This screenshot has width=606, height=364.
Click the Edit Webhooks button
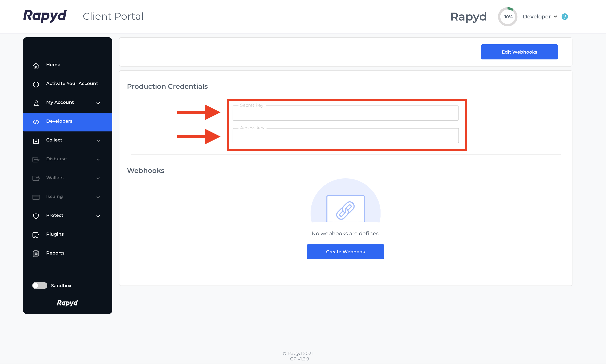519,52
